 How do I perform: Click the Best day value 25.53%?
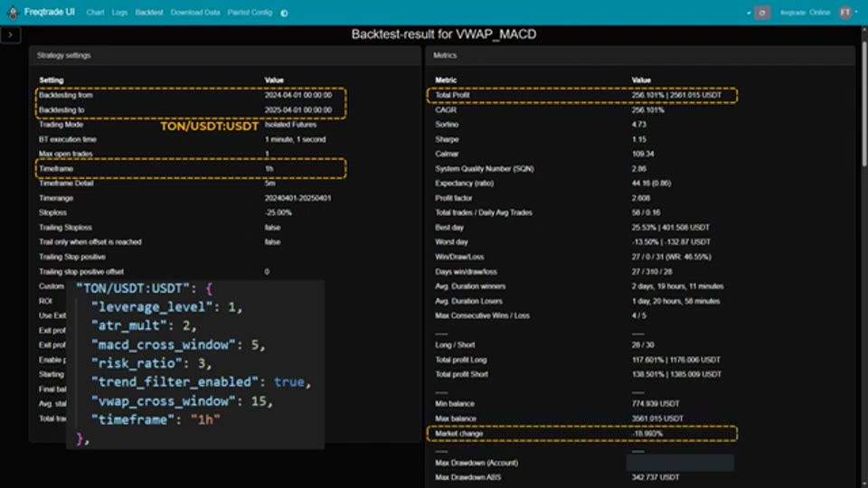[x=670, y=228]
